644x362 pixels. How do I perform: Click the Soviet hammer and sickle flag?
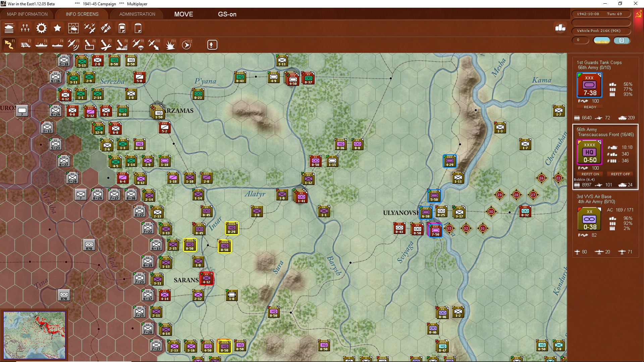(638, 14)
